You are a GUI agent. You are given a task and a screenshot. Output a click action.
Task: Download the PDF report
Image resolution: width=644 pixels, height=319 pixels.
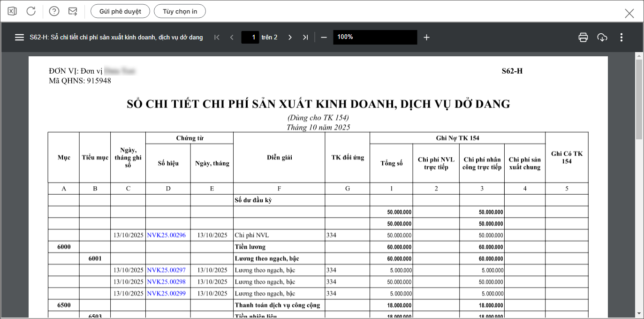602,38
